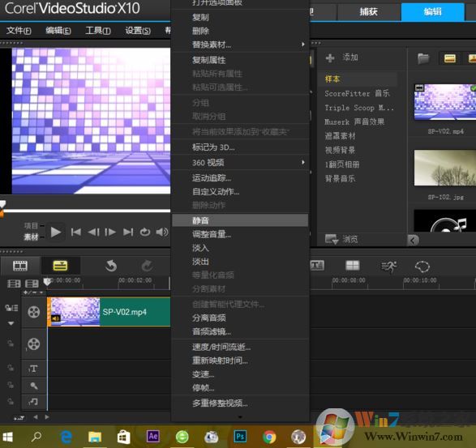The height and width of the screenshot is (448, 476).
Task: Select 背景音乐 library folder
Action: (x=340, y=179)
